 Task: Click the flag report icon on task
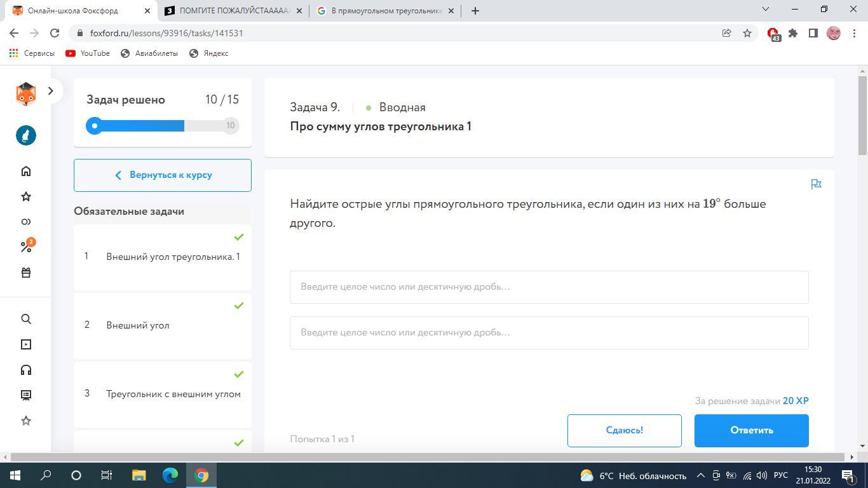coord(817,184)
